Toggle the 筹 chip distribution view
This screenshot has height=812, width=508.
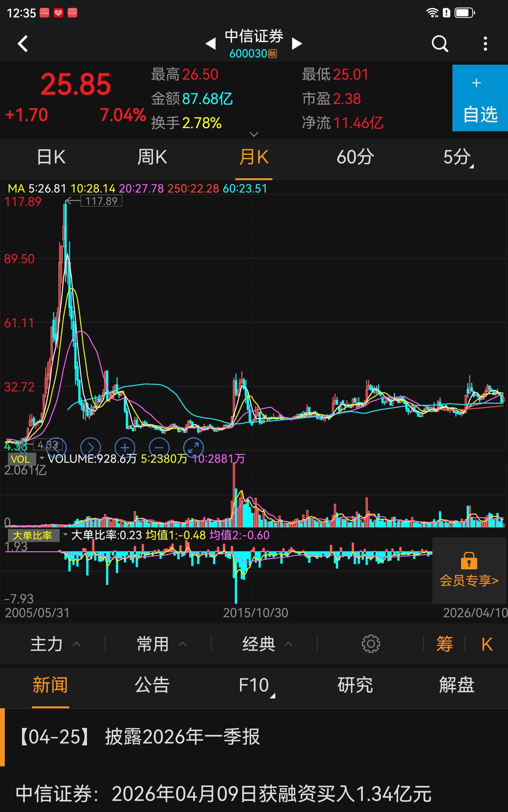[x=444, y=644]
